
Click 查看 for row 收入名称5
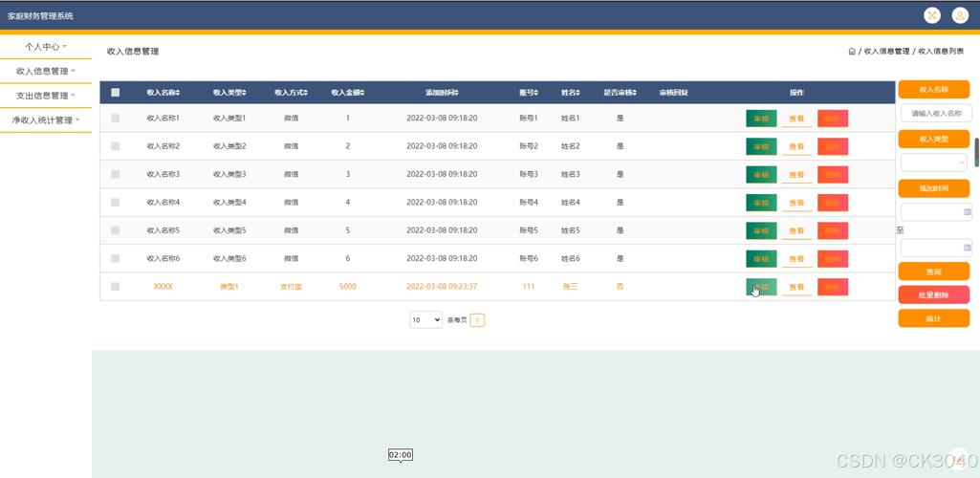[x=796, y=230]
